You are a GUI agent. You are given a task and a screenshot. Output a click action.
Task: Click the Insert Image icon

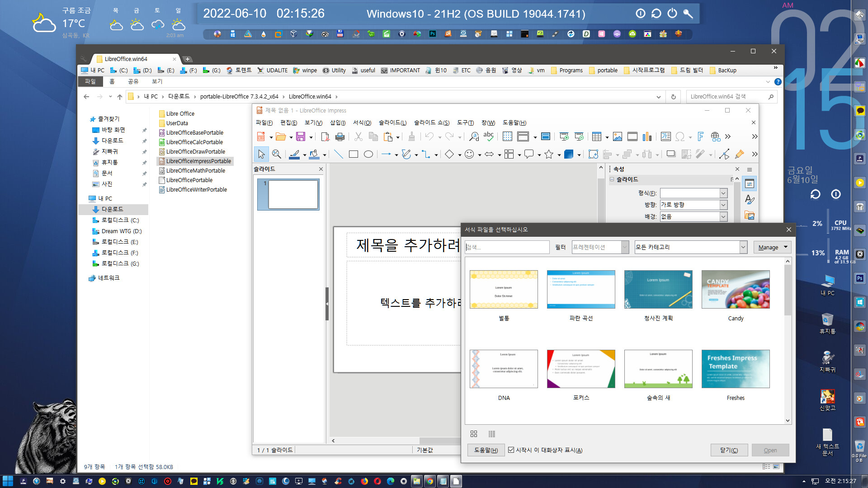tap(618, 136)
